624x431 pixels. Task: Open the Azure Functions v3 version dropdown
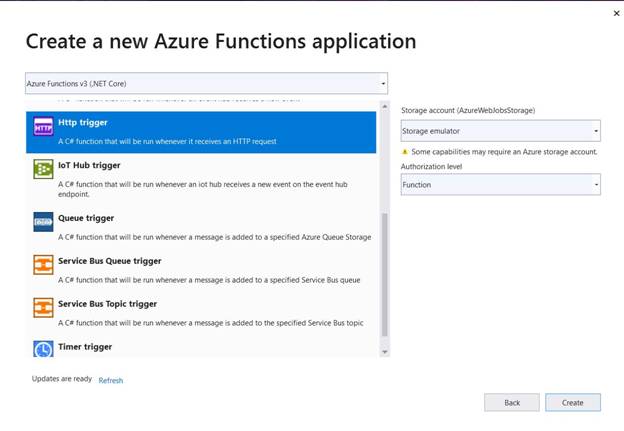[x=206, y=84]
